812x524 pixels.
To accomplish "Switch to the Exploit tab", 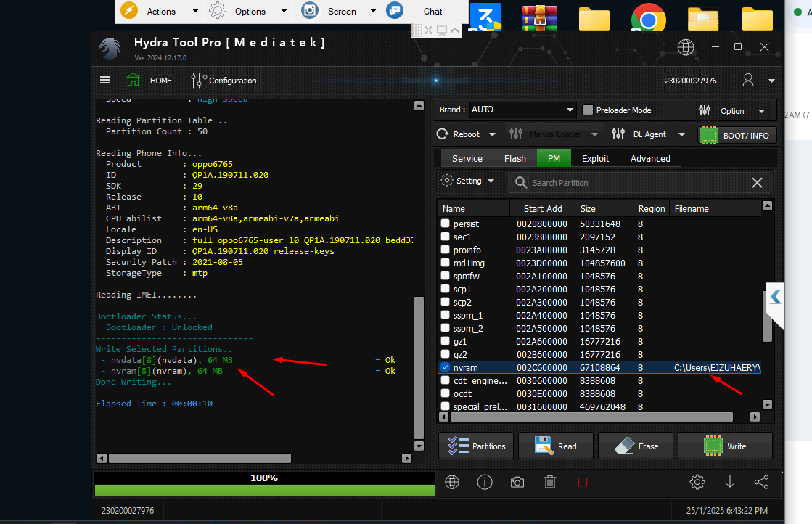I will coord(595,158).
